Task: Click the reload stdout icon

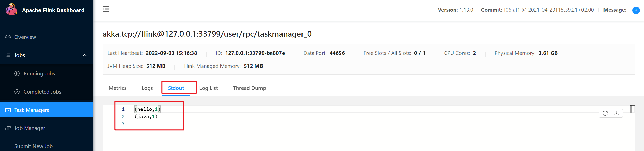Action: [605, 113]
